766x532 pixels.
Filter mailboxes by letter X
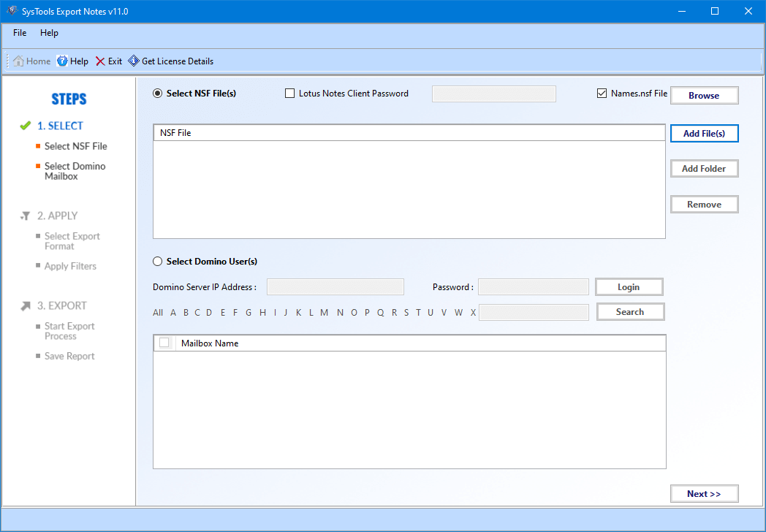click(473, 313)
